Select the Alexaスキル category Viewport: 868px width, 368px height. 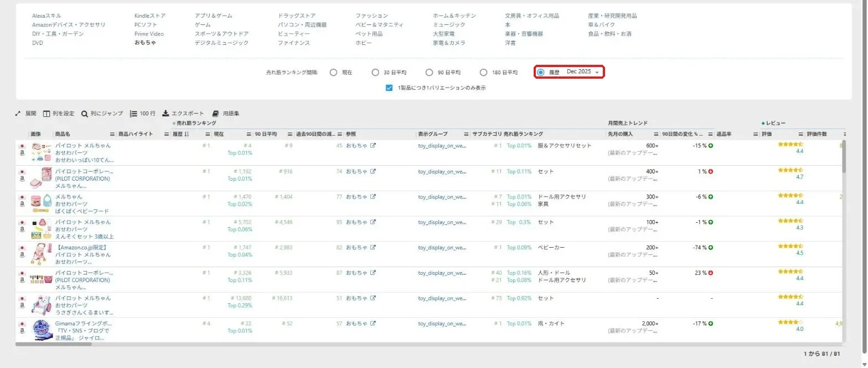click(x=46, y=16)
